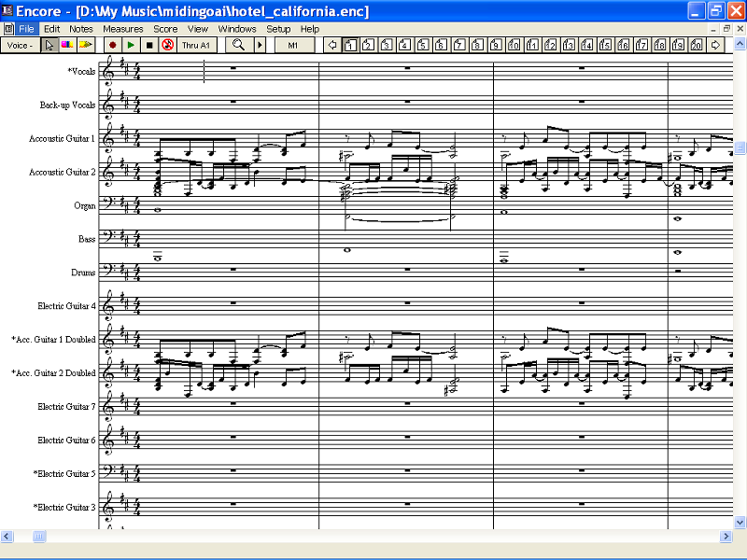Jump to page 4 icon
Viewport: 747px width, 560px height.
tap(404, 45)
